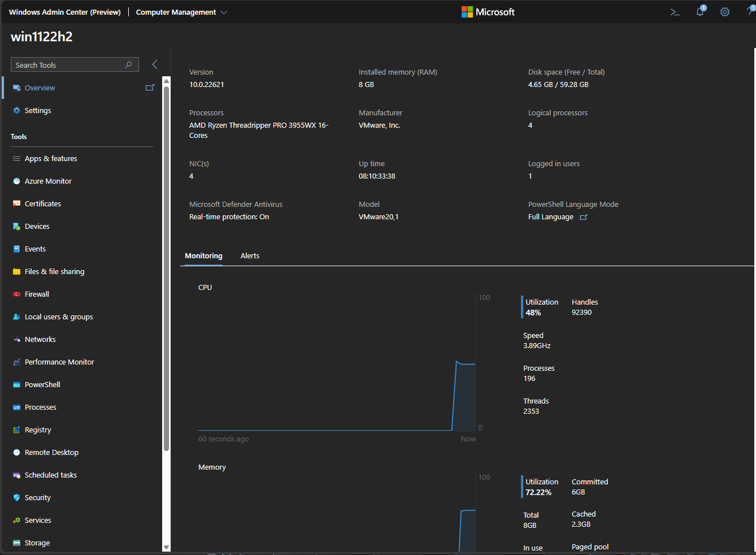Click the Overview pop-out icon in sidebar
This screenshot has width=756, height=555.
[x=150, y=88]
